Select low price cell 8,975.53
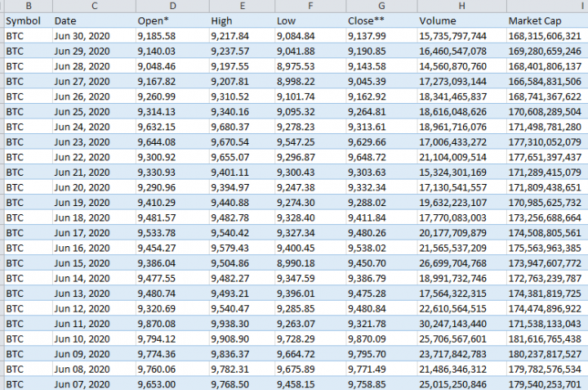588x390 pixels. tap(310, 66)
